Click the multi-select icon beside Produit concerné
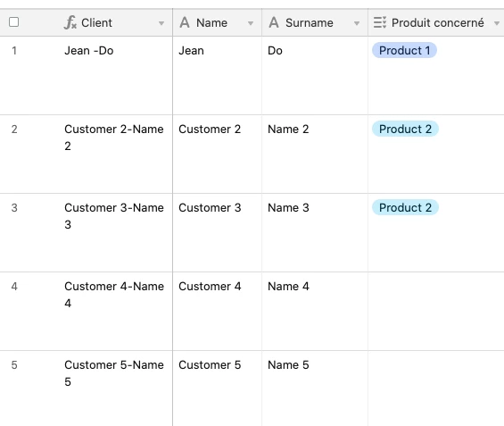The width and height of the screenshot is (504, 426). tap(380, 22)
